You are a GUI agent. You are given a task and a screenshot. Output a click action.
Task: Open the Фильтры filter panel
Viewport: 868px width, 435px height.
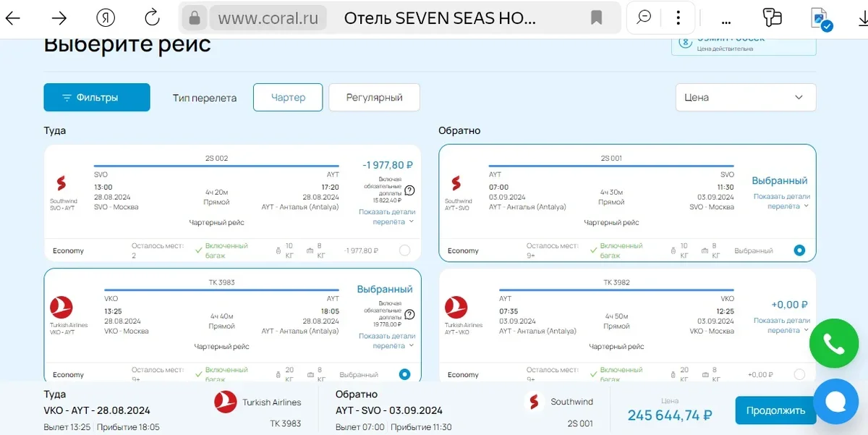pos(97,98)
